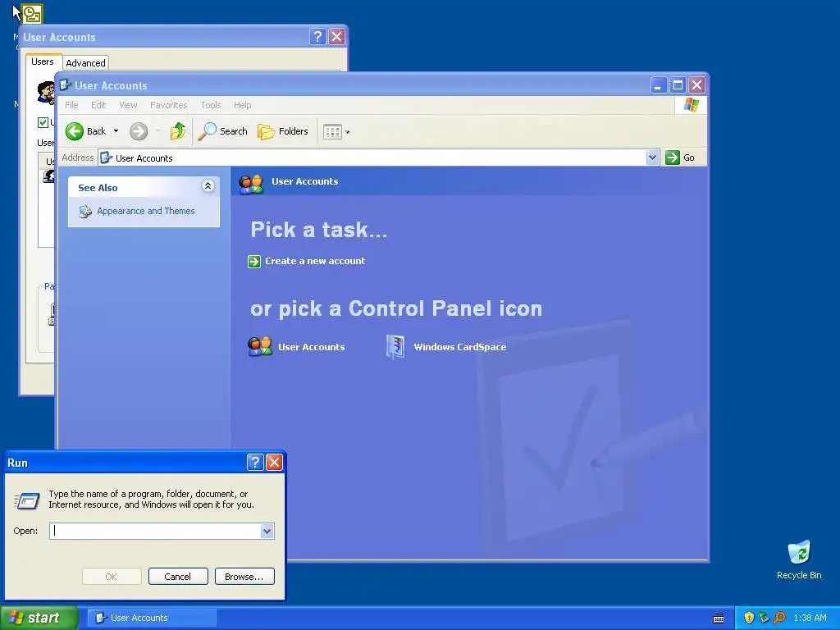
Task: Click the Open text field in Run dialog
Action: click(155, 531)
